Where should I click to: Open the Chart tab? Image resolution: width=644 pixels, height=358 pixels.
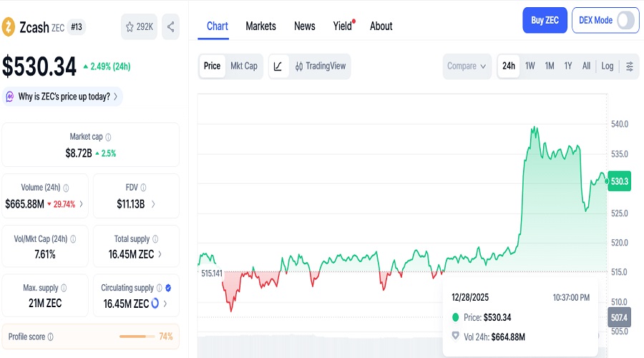point(218,26)
